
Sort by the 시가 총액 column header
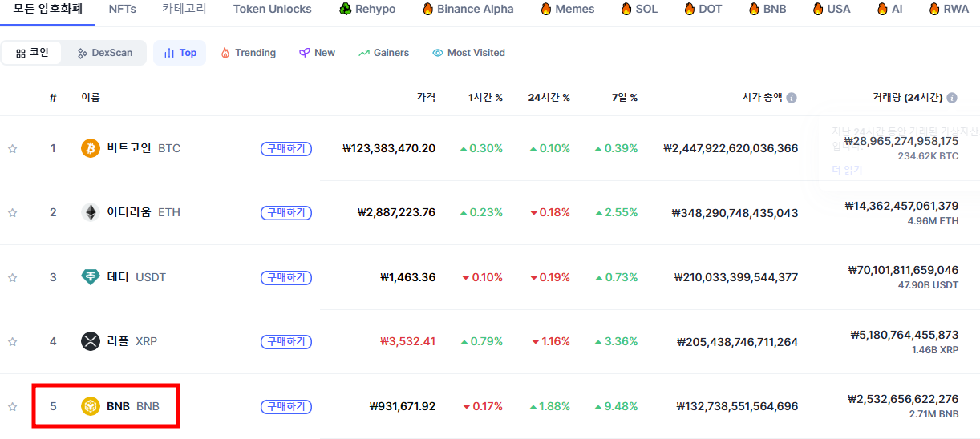tap(762, 98)
